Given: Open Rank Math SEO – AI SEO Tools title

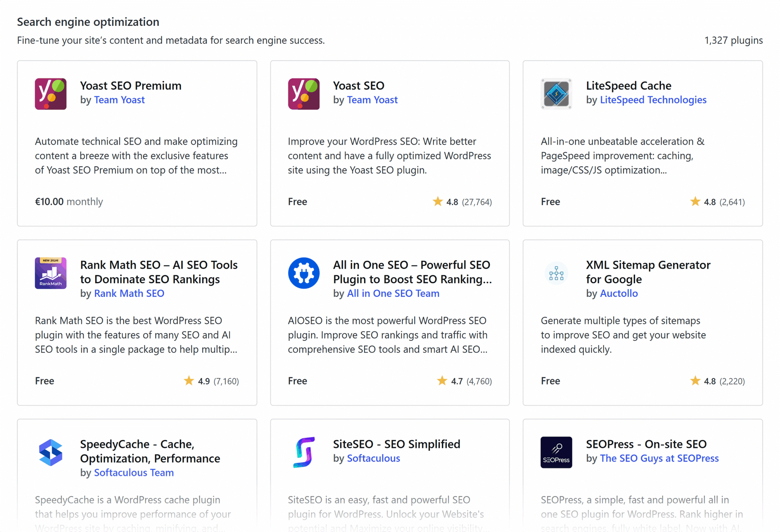Looking at the screenshot, I should pyautogui.click(x=159, y=272).
